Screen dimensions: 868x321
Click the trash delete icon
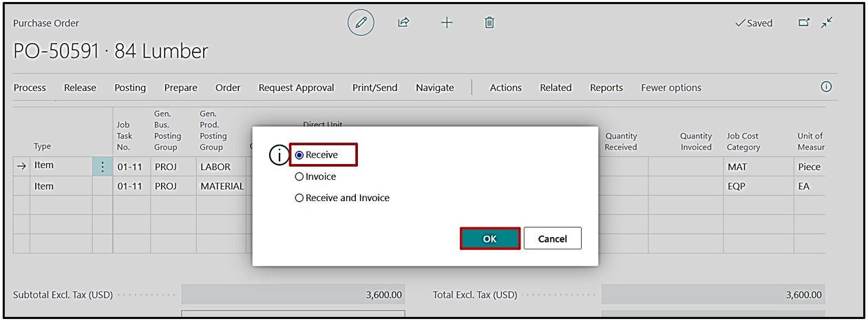(489, 23)
